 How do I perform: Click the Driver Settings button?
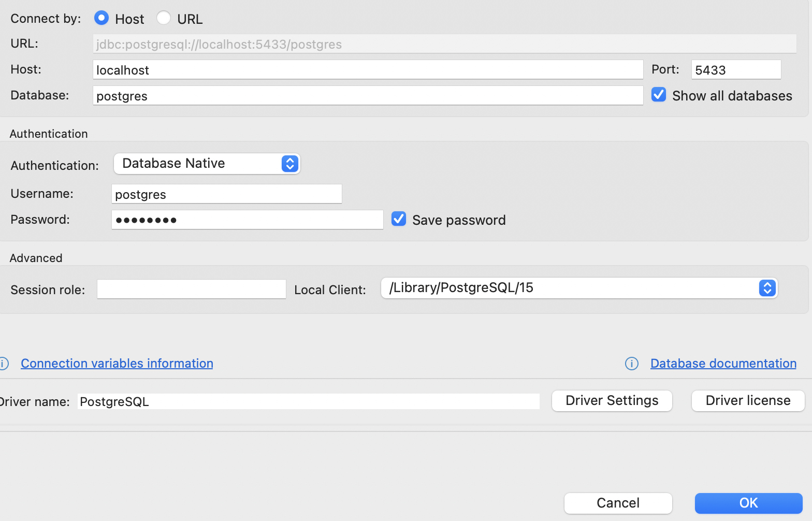(x=612, y=401)
